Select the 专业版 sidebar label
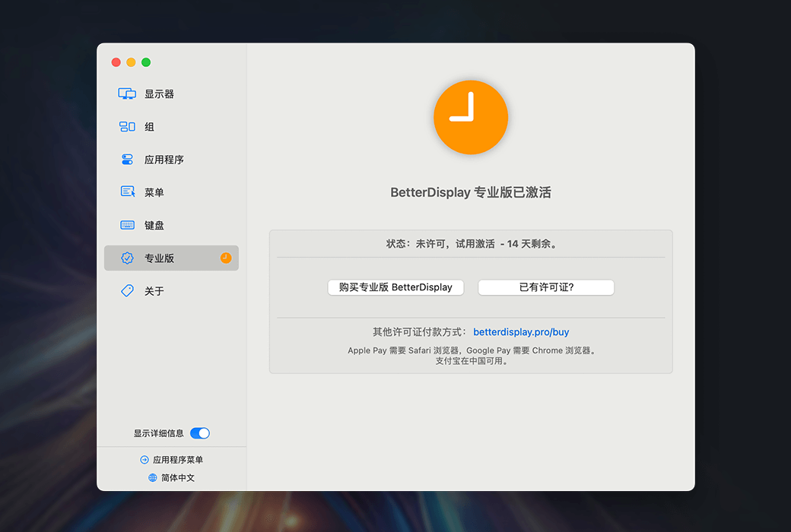The image size is (791, 532). [160, 258]
